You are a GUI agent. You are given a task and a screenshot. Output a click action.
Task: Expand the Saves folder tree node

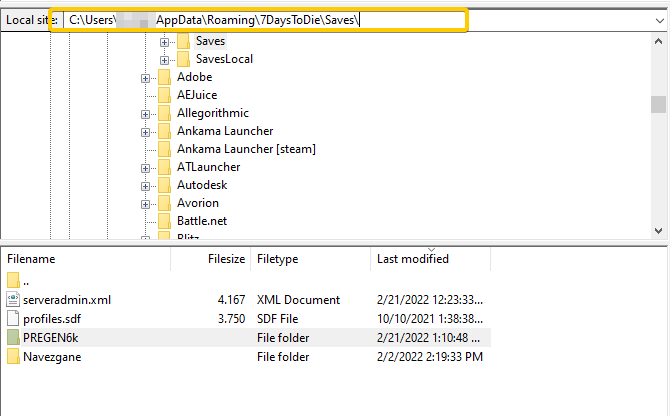[164, 42]
